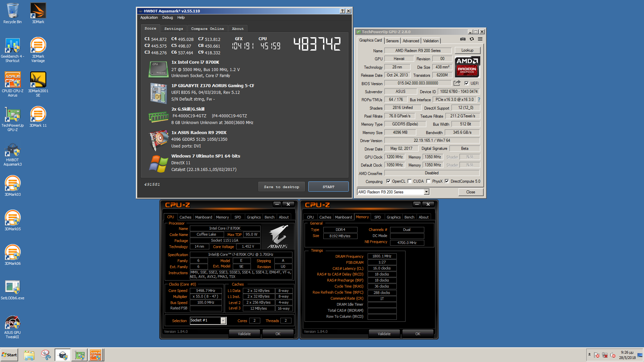Viewport: 644px width, 362px height.
Task: Open the Recycle Bin desktop icon
Action: [x=12, y=13]
